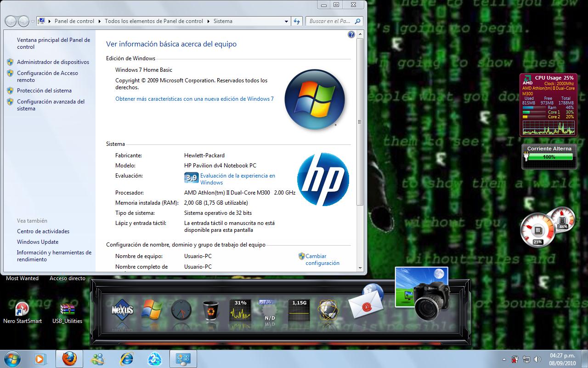Open the Nexus dock icon

pos(122,310)
